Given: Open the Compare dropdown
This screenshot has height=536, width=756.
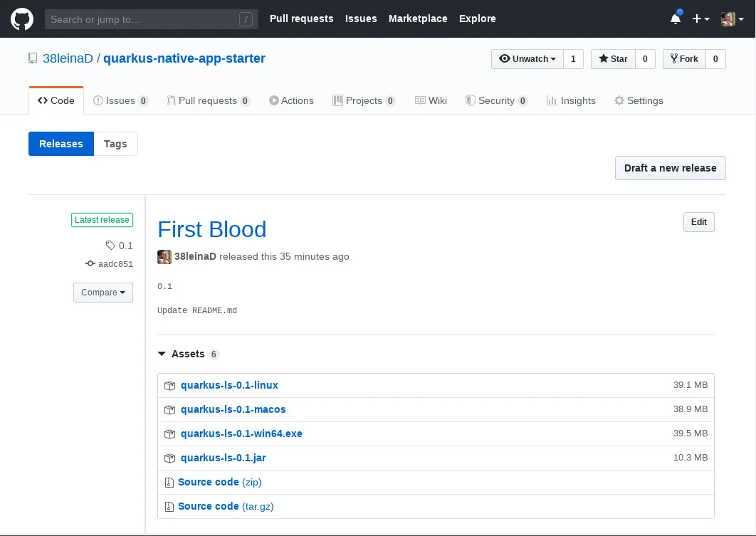Looking at the screenshot, I should pos(103,293).
